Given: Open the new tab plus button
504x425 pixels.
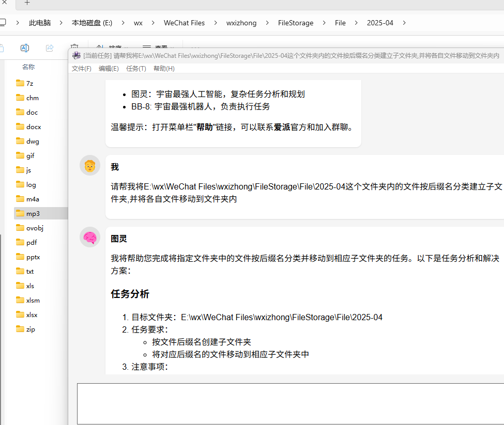Looking at the screenshot, I should [x=27, y=3].
